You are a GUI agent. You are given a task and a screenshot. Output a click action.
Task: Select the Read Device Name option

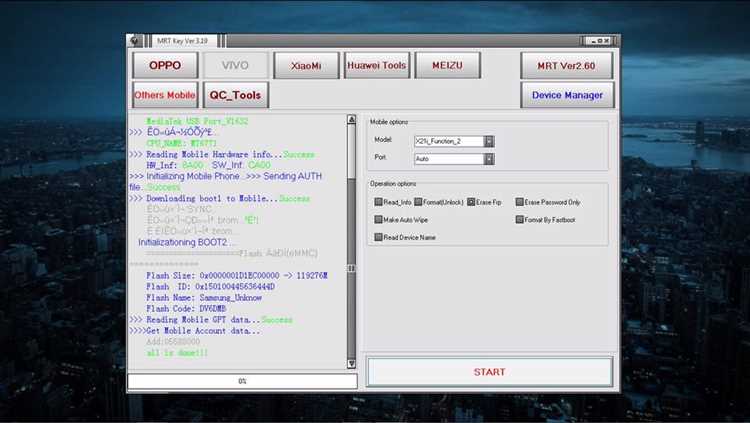pos(379,238)
